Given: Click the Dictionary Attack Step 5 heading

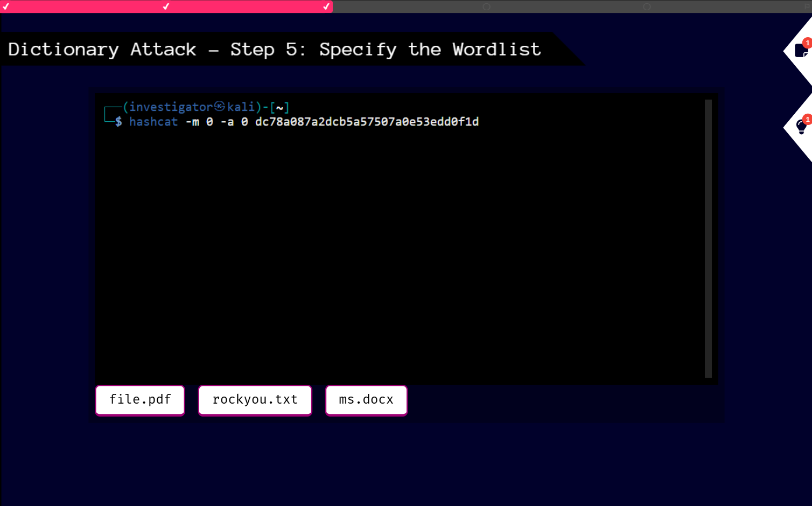Looking at the screenshot, I should click(x=274, y=50).
